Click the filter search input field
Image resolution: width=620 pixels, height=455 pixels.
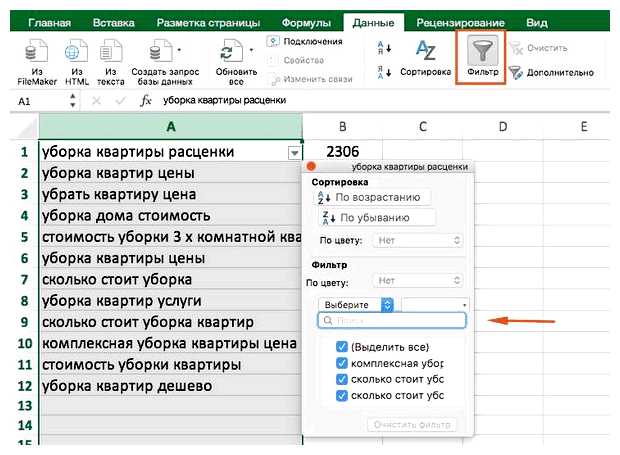click(392, 321)
